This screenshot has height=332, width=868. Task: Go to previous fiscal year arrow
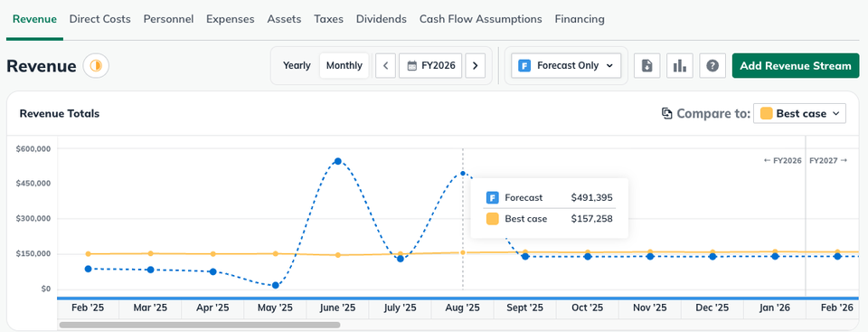(x=386, y=65)
